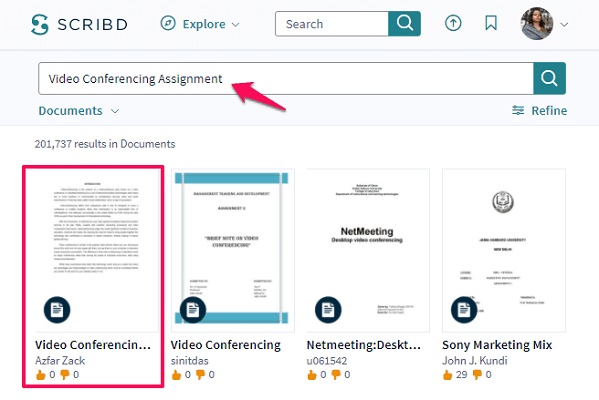
Task: Click the user profile avatar
Action: click(537, 24)
